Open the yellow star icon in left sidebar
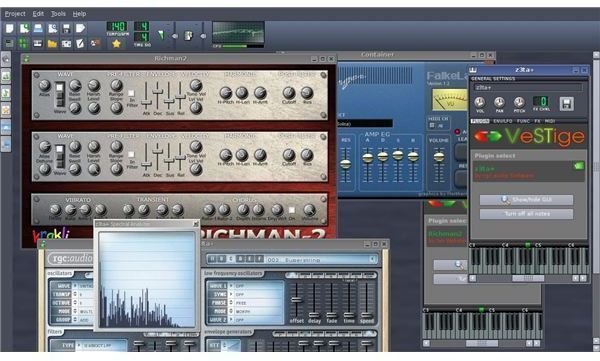 6,110
